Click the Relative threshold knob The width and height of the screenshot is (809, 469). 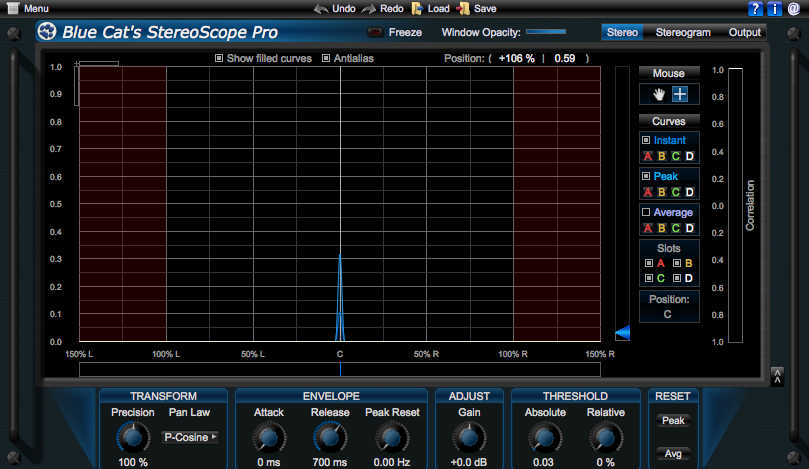point(605,438)
